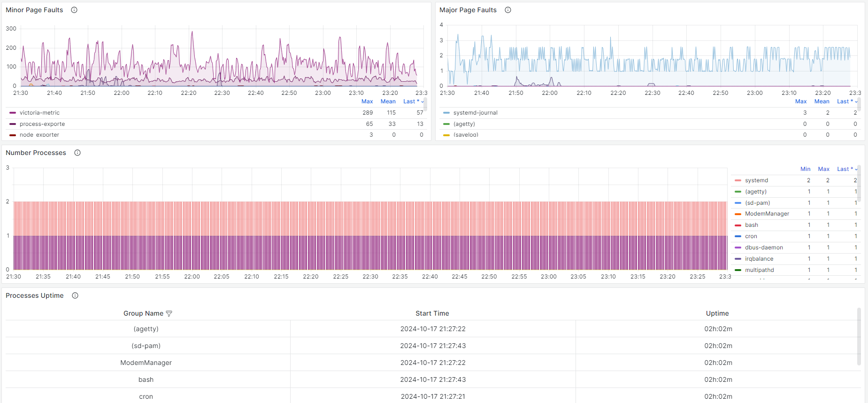Sort Minor Page Faults legend by Mean

(x=388, y=101)
